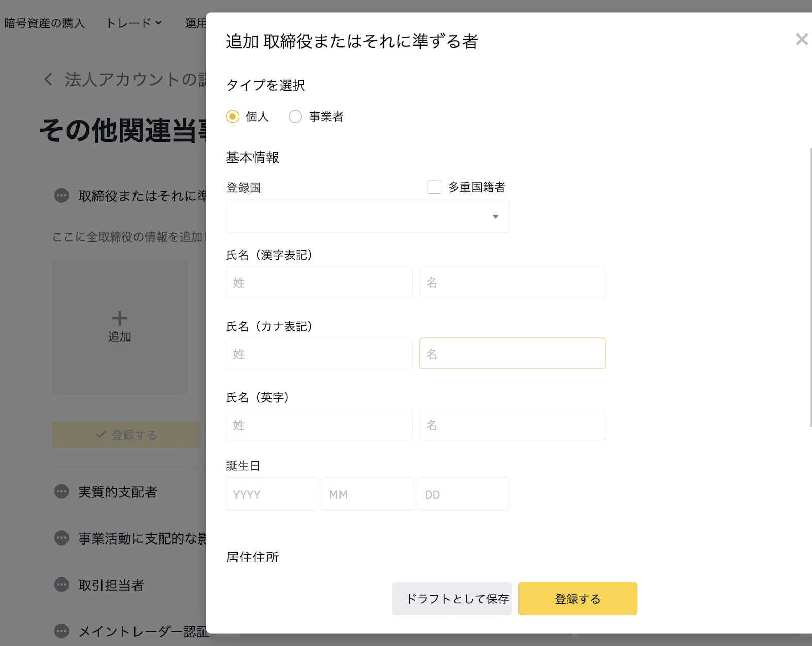Close the add director dialog
The image size is (812, 646).
[x=801, y=39]
